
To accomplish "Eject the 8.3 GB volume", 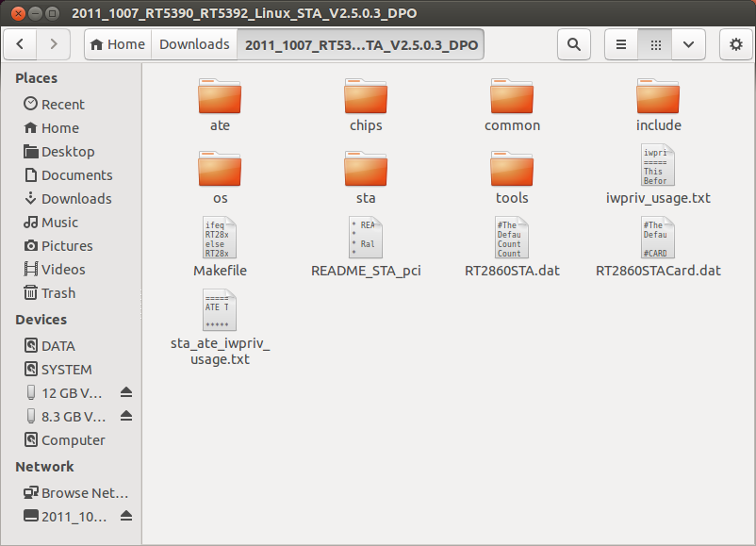I will (x=126, y=416).
